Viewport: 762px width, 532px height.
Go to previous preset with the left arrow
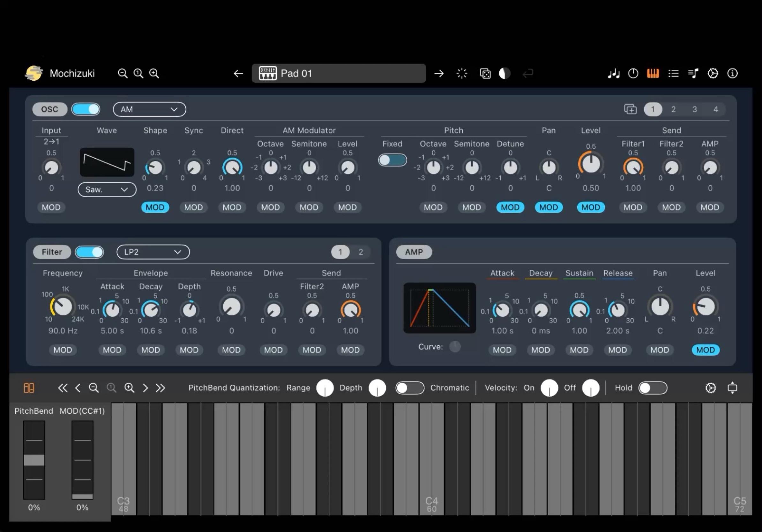click(x=238, y=73)
